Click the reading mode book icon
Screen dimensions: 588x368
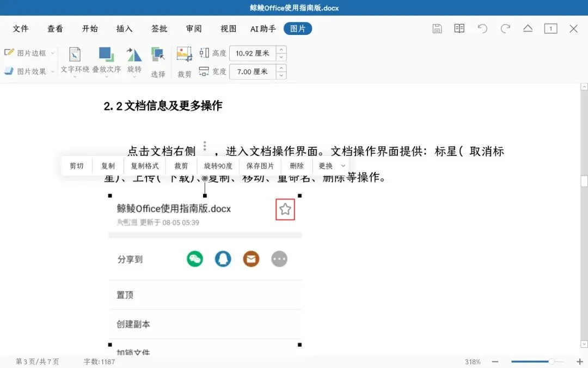[x=460, y=28]
